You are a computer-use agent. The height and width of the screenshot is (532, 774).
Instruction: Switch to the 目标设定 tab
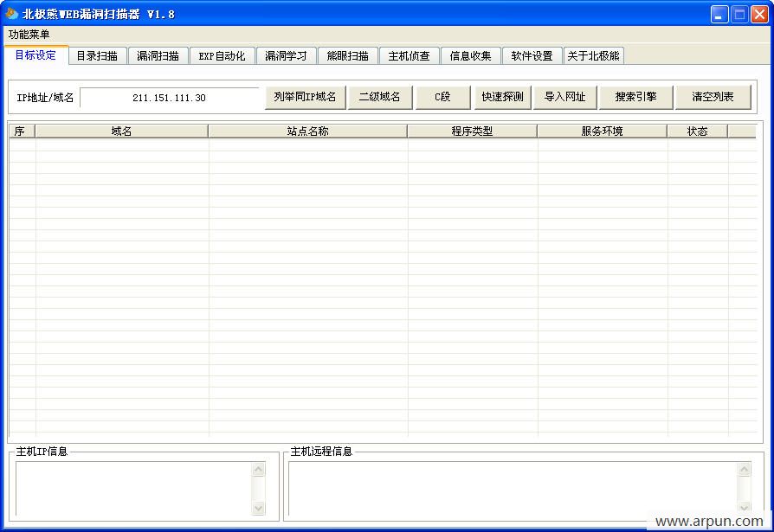[35, 54]
